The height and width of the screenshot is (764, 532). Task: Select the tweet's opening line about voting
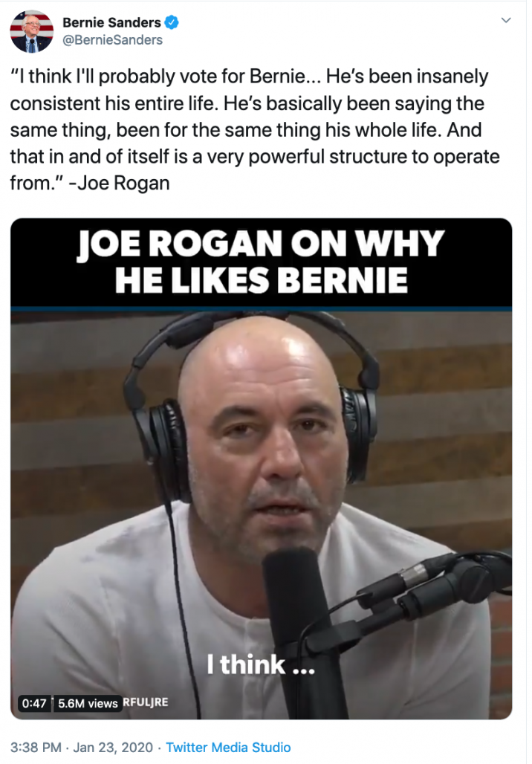(249, 77)
